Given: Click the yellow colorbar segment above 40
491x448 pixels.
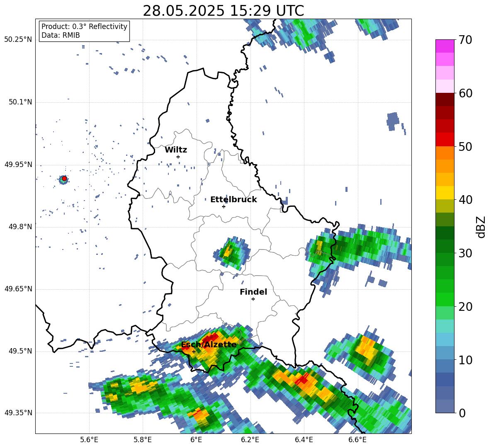Looking at the screenshot, I should [x=445, y=193].
